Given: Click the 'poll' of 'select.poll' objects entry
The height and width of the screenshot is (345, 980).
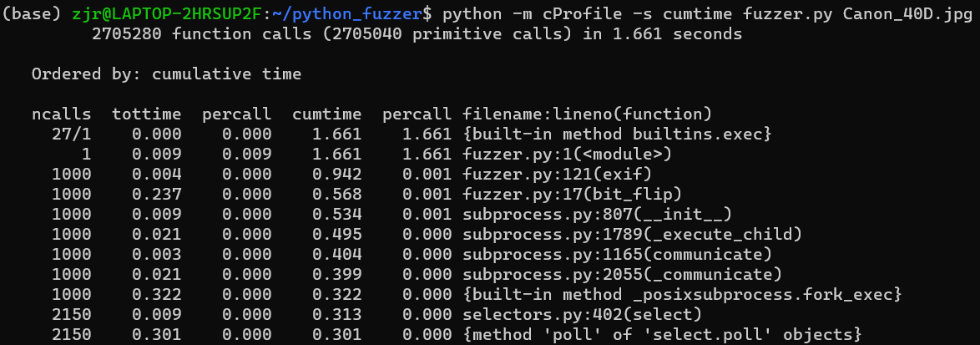Looking at the screenshot, I should 663,334.
